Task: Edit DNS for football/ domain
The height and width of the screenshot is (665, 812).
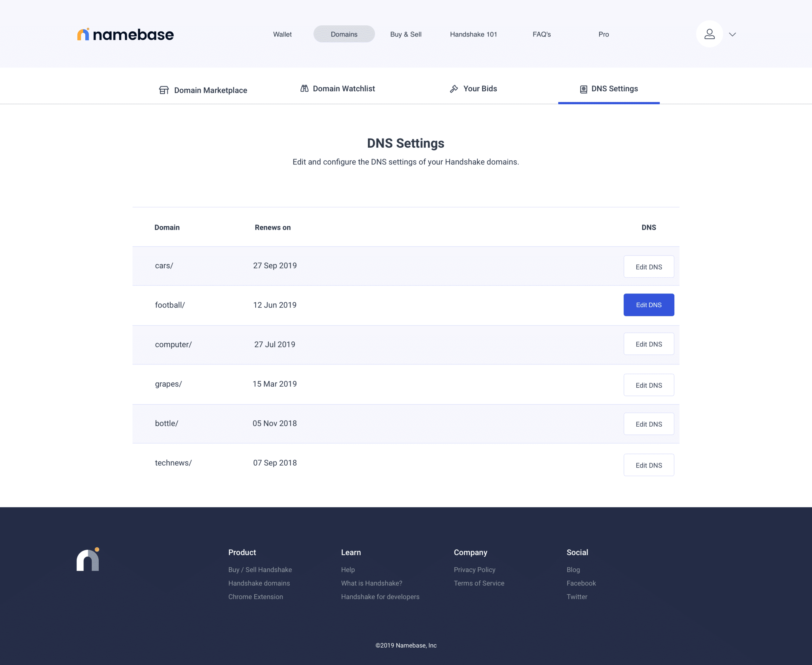Action: (649, 305)
